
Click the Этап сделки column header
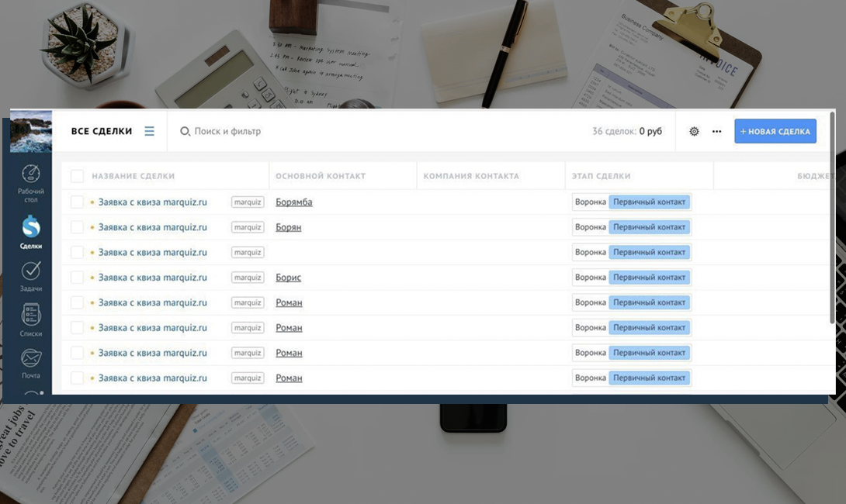[x=601, y=176]
